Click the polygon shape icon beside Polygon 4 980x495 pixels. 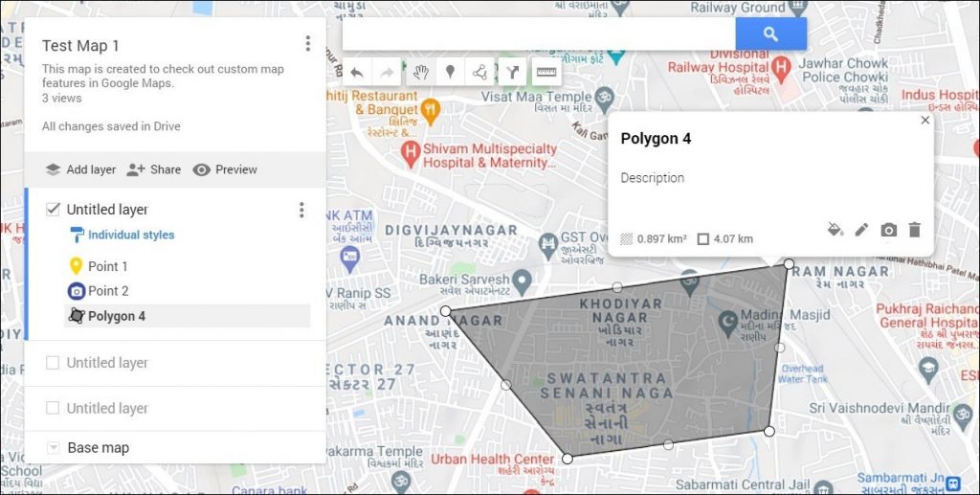pos(77,316)
